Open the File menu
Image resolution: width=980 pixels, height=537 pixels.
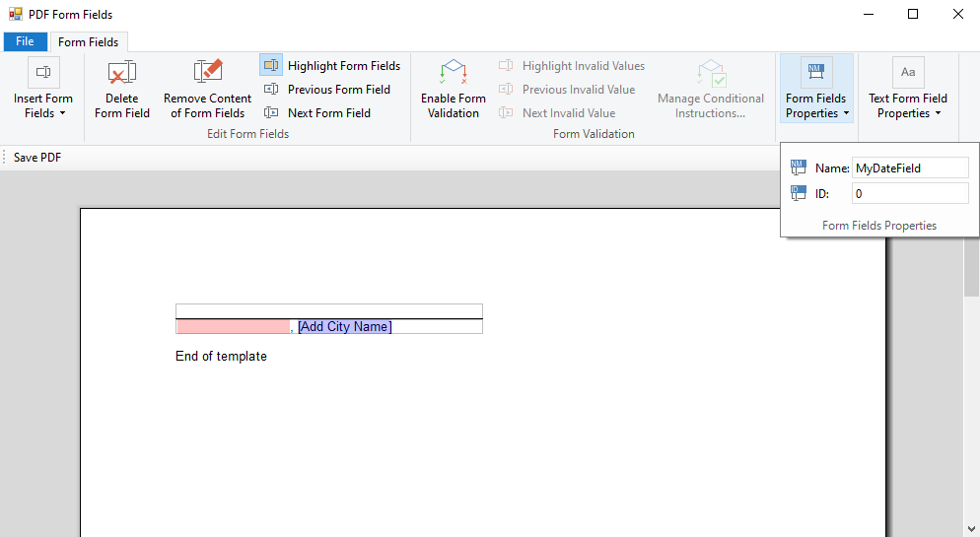(25, 41)
